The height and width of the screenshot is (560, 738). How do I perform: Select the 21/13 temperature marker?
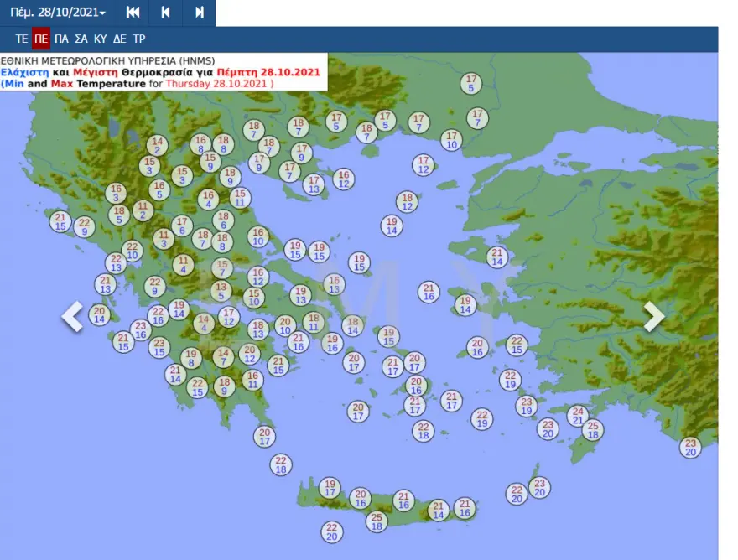pyautogui.click(x=105, y=284)
